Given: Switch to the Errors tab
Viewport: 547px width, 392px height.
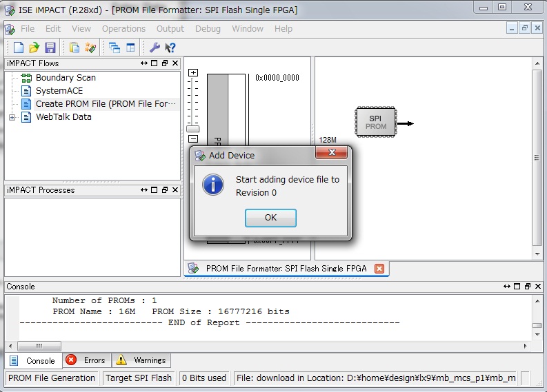Looking at the screenshot, I should 87,360.
